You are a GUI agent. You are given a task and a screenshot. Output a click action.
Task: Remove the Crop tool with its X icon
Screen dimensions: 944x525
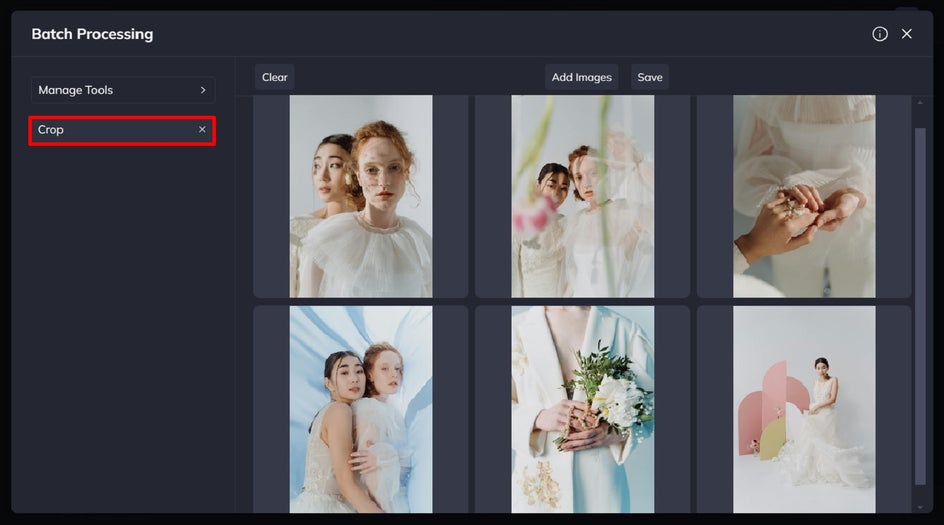pyautogui.click(x=202, y=129)
